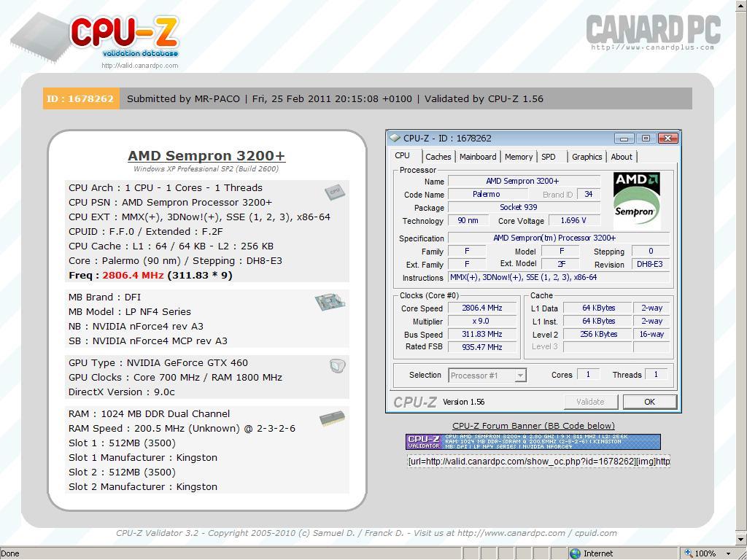The height and width of the screenshot is (560, 747).
Task: Click Slot 1 Manufacturer : Kingston line
Action: tap(143, 458)
